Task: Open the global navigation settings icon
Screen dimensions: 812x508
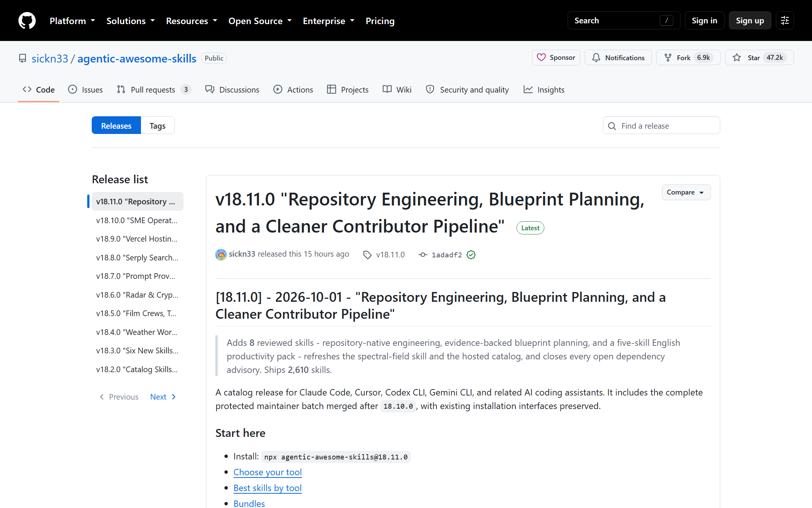Action: [x=785, y=20]
